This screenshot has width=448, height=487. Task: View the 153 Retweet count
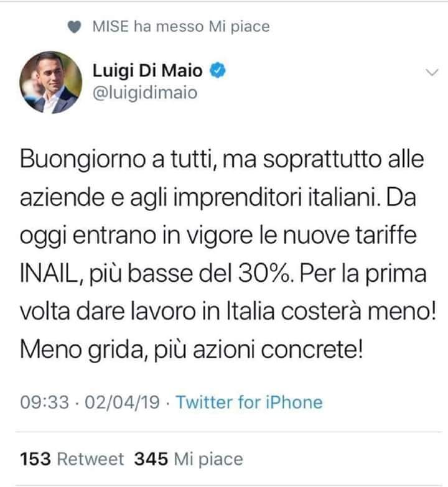coord(35,459)
